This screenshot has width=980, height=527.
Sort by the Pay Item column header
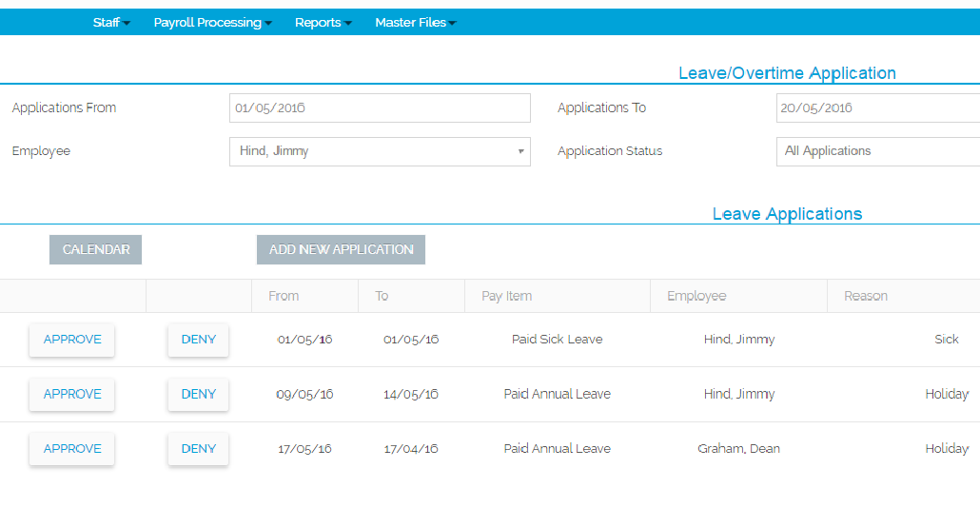[506, 296]
